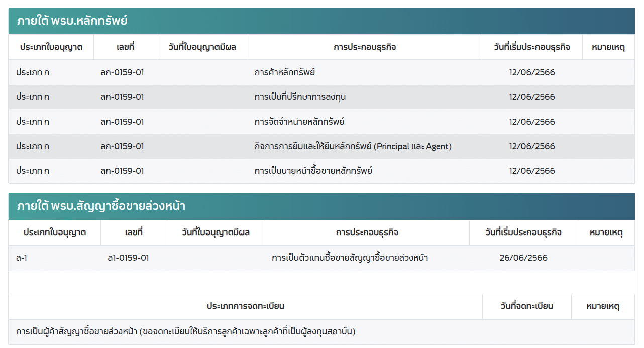Select the ส-1 license type cell
This screenshot has width=644, height=348.
coord(22,258)
